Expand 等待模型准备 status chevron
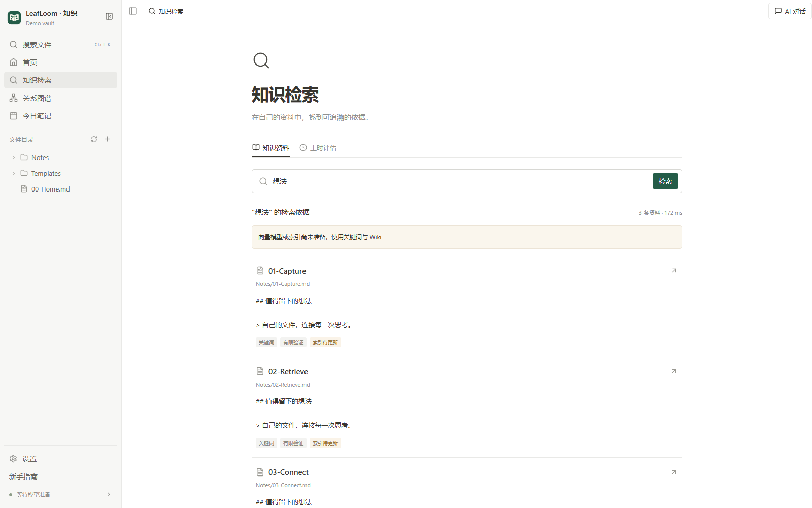The image size is (812, 508). point(109,495)
